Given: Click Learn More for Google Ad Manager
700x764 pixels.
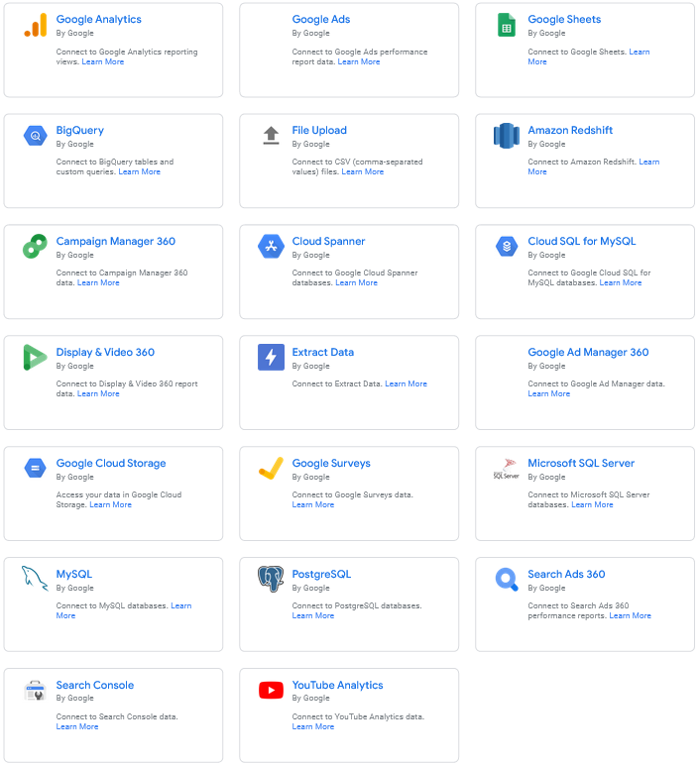Looking at the screenshot, I should point(549,394).
